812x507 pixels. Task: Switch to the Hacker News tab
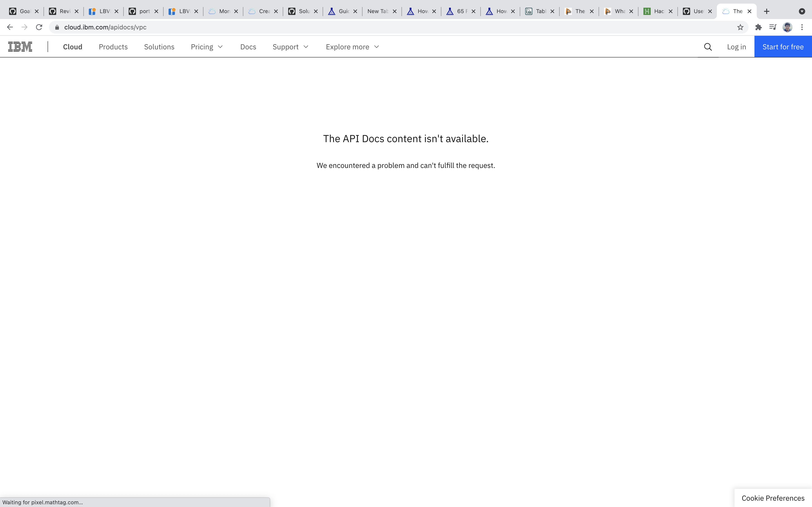tap(656, 11)
